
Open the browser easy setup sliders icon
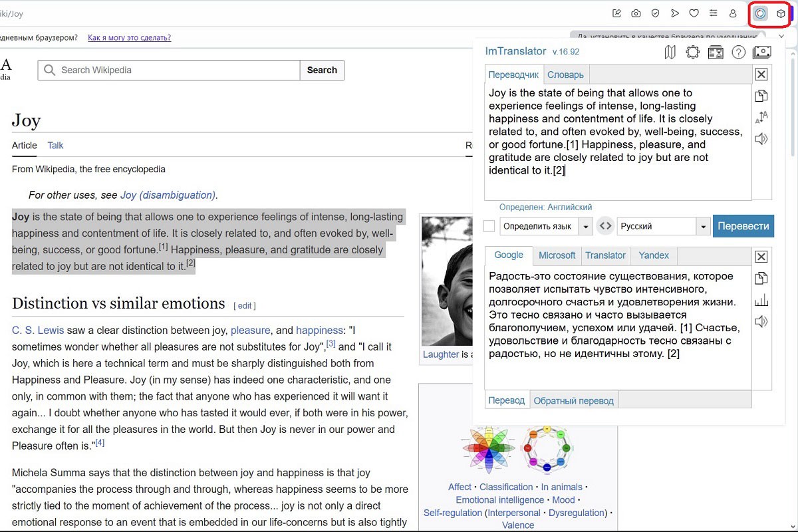point(714,13)
